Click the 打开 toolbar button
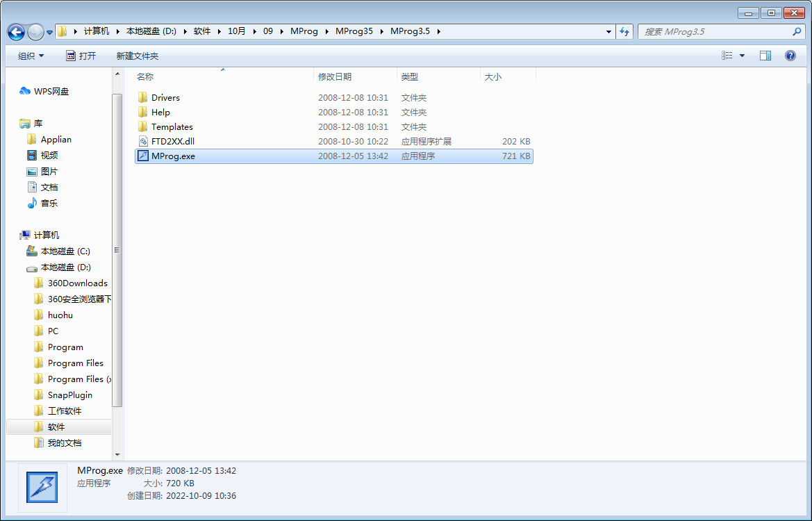812x521 pixels. pos(81,56)
